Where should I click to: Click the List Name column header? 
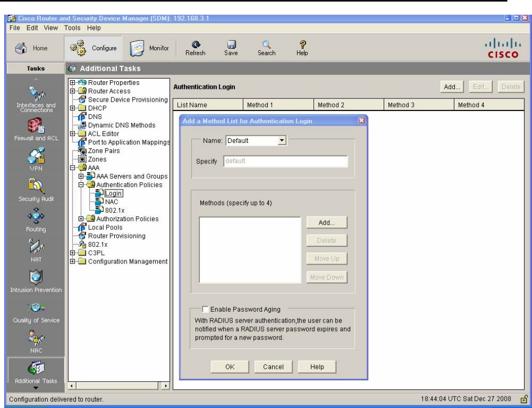click(x=208, y=105)
